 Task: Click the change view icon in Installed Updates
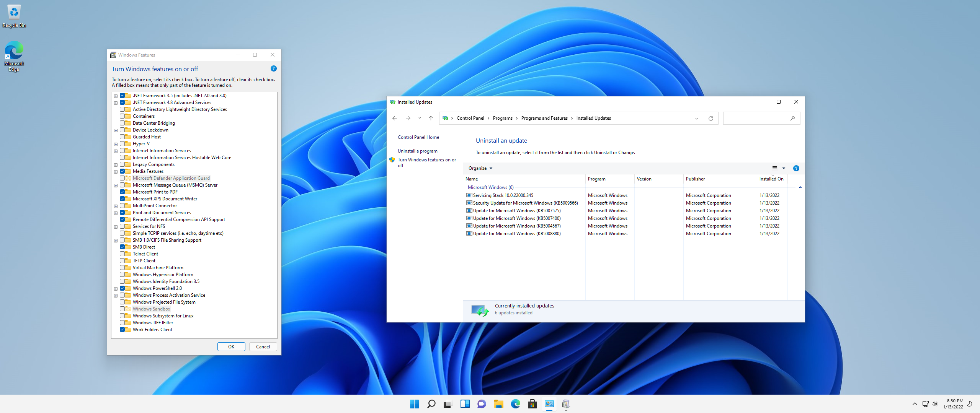coord(774,168)
